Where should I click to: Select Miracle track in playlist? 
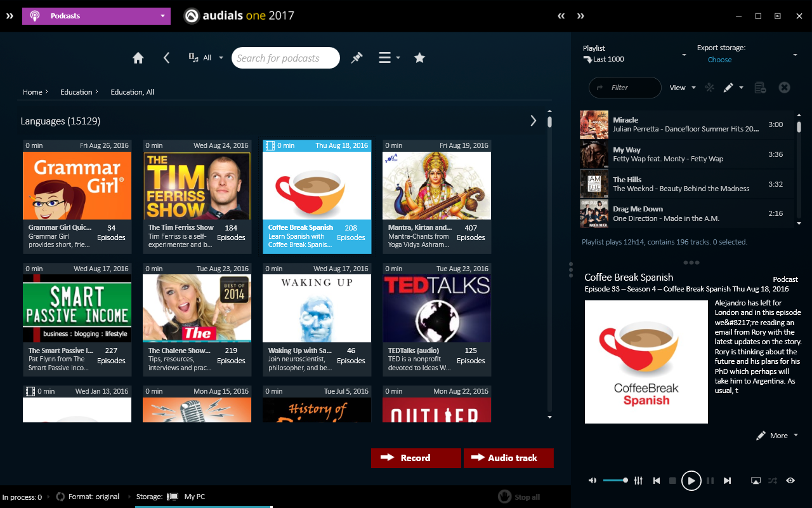point(686,124)
